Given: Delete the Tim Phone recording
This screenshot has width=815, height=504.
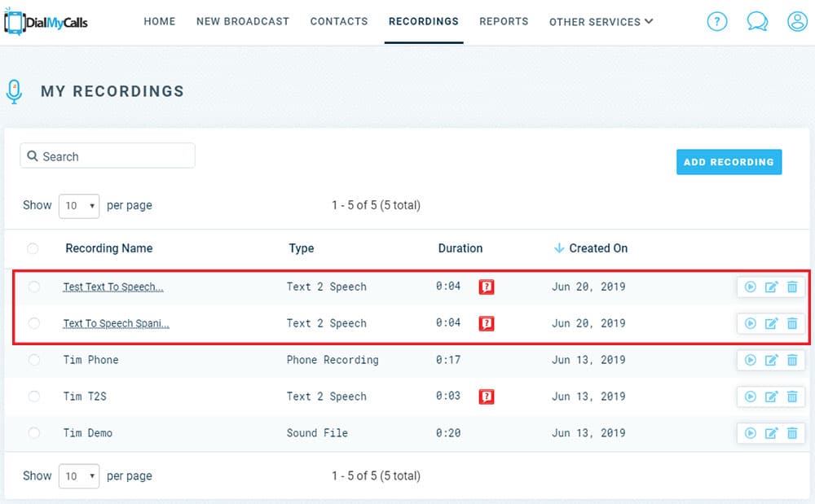Looking at the screenshot, I should [791, 360].
